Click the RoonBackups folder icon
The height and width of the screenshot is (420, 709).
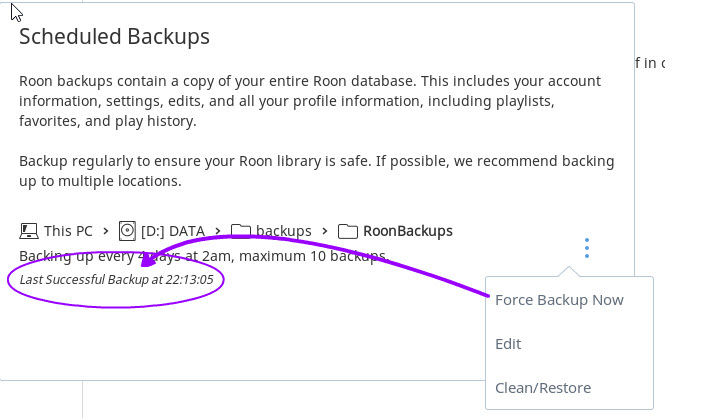coord(348,231)
